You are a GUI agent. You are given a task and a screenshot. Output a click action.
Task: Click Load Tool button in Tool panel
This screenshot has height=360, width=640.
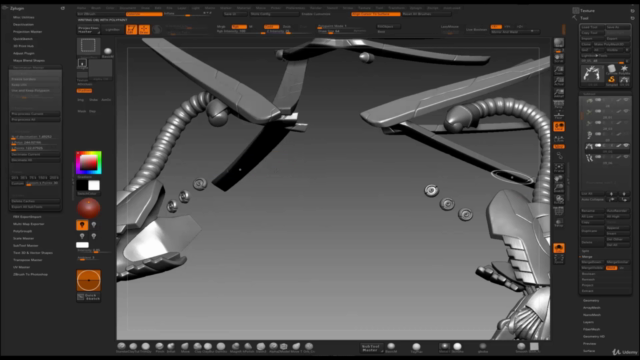(x=592, y=27)
